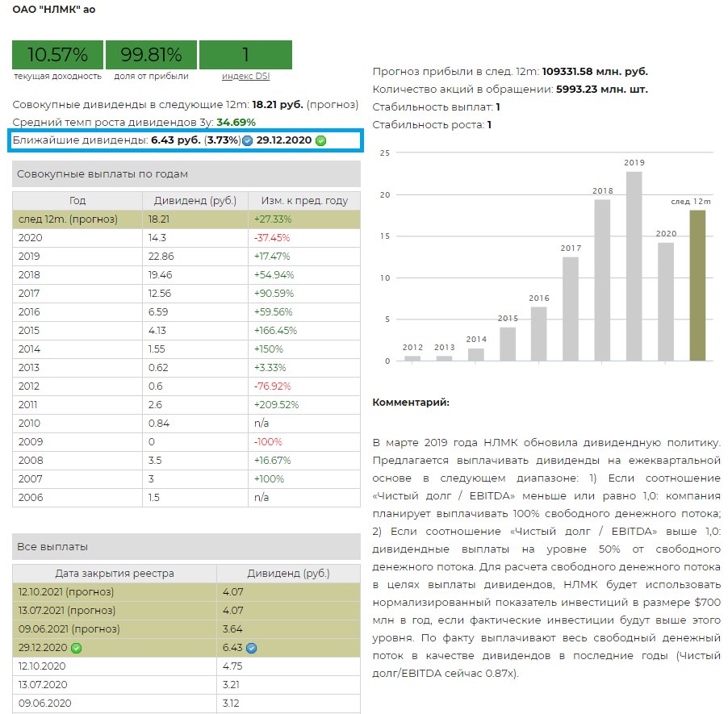This screenshot has height=714, width=728.
Task: Click green check icon in 29.12.2020 table row
Action: click(77, 648)
